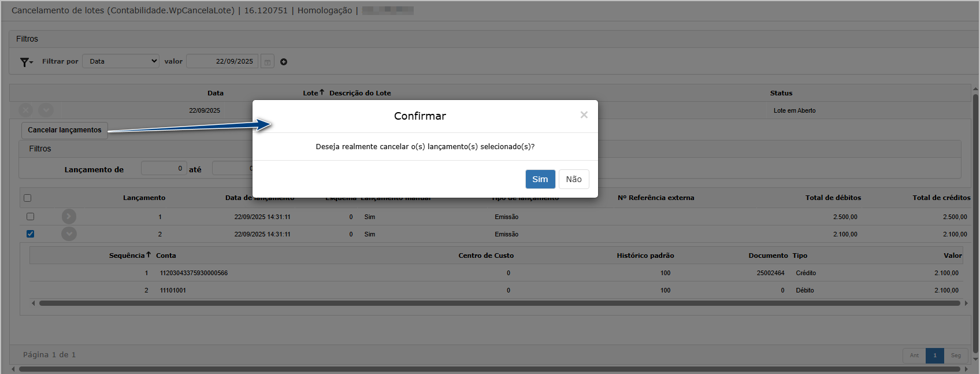Open the filter funnel icon menu

[27, 62]
